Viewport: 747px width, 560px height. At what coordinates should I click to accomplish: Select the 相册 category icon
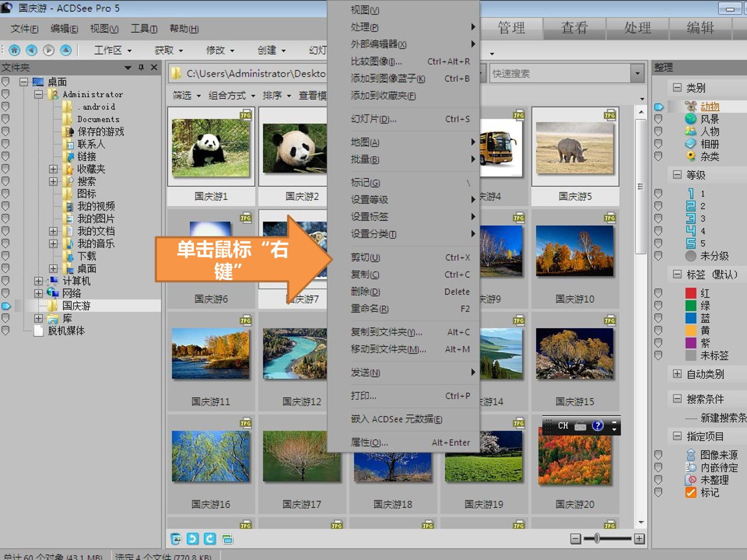coord(690,144)
